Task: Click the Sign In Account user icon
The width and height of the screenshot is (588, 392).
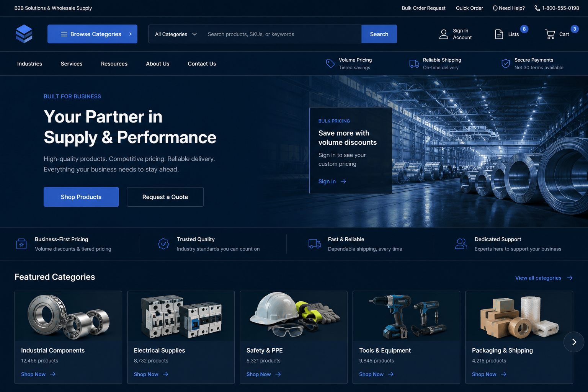Action: click(444, 34)
